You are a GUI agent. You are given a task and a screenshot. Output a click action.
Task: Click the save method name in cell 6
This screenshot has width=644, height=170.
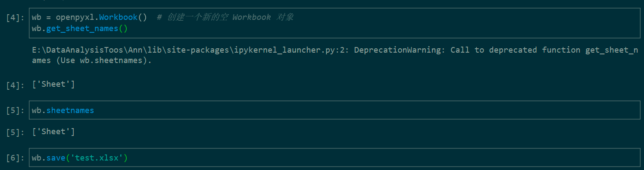pos(56,158)
